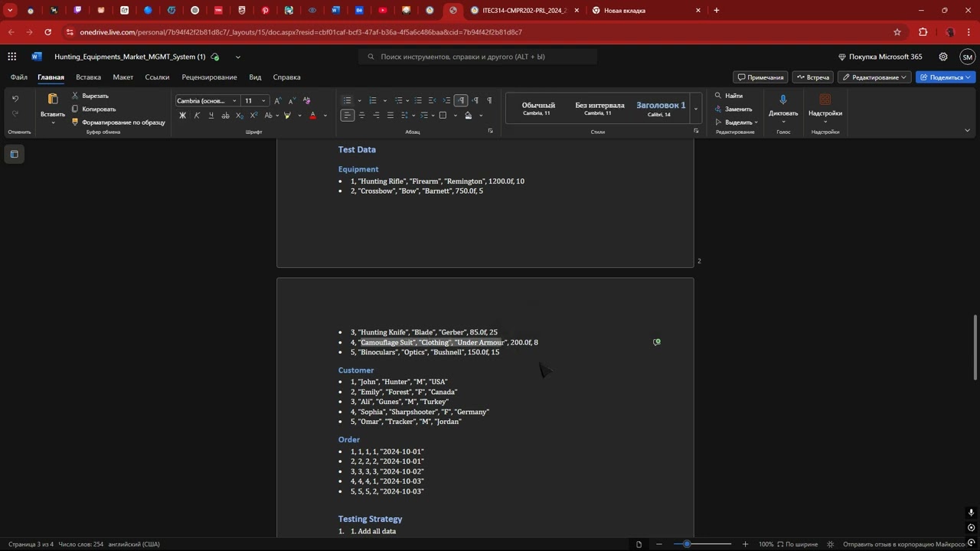The height and width of the screenshot is (551, 980).
Task: Click the Share (Поделиться) button
Action: tap(946, 77)
